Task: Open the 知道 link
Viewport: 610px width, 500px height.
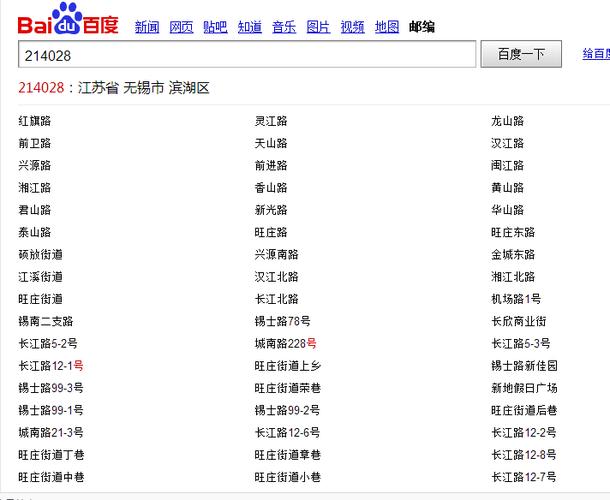Action: coord(250,27)
